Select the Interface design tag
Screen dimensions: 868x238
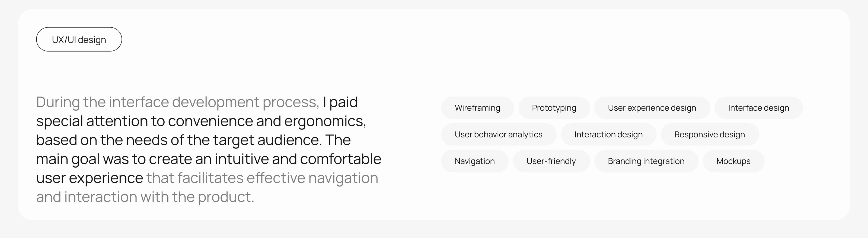[x=758, y=108]
